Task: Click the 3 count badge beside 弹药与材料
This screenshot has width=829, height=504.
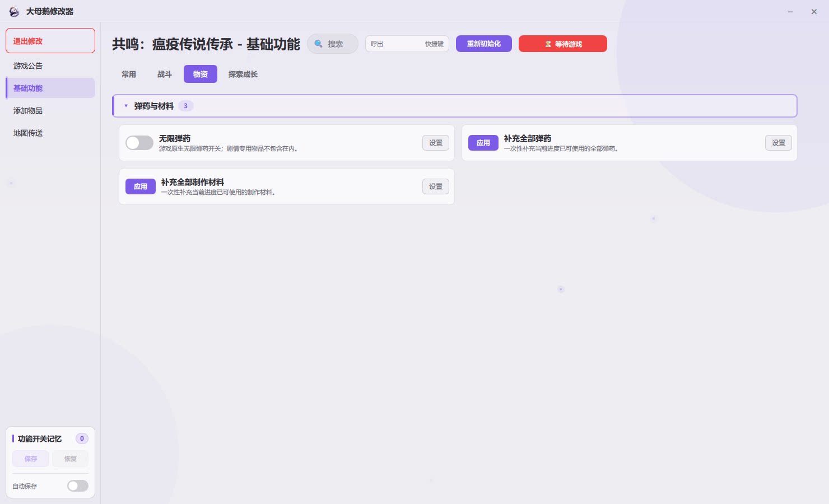Action: (186, 106)
